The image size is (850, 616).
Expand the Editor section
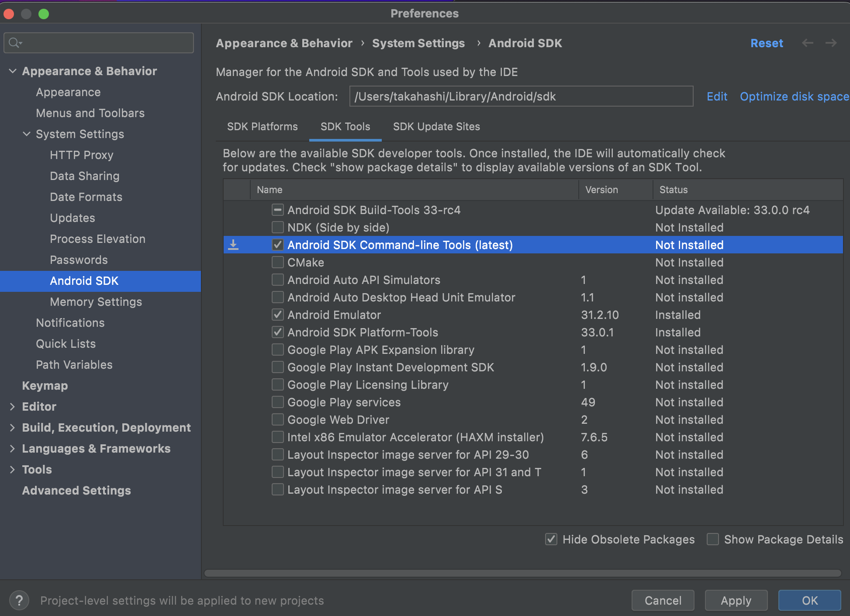[x=13, y=406]
